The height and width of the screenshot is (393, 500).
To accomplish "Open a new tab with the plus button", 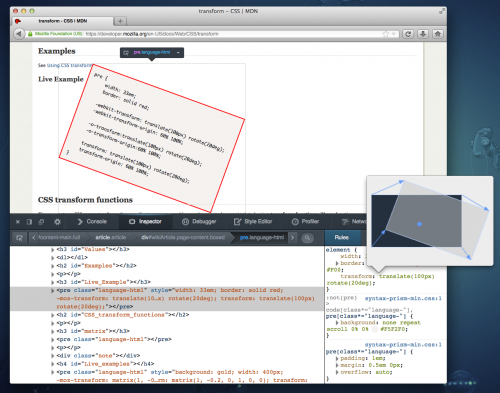I will click(120, 21).
